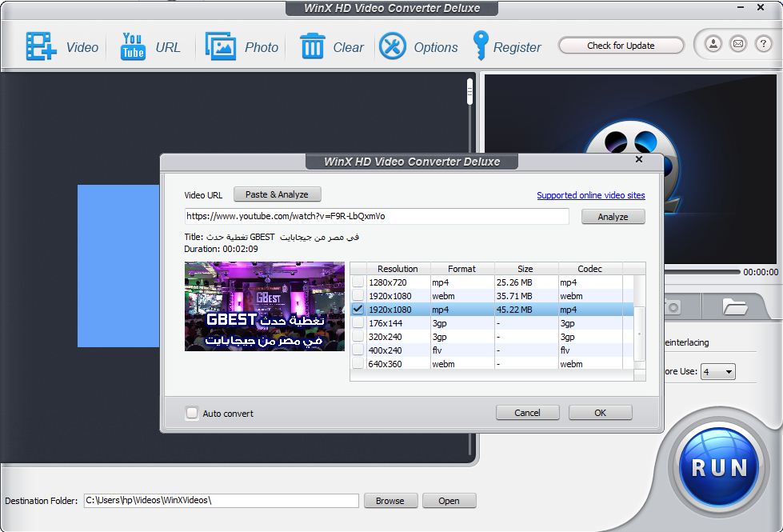Screen dimensions: 783x532
Task: Click the Browse button
Action: pyautogui.click(x=390, y=501)
